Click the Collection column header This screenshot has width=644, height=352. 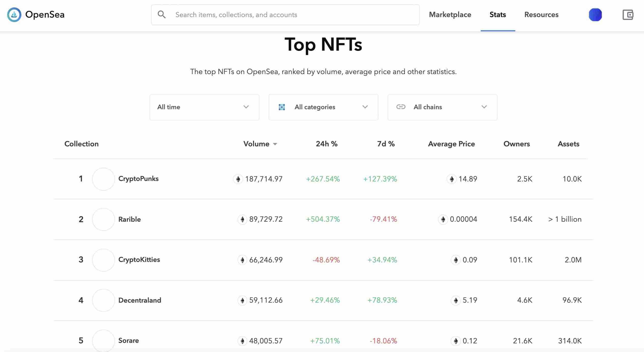click(x=81, y=144)
